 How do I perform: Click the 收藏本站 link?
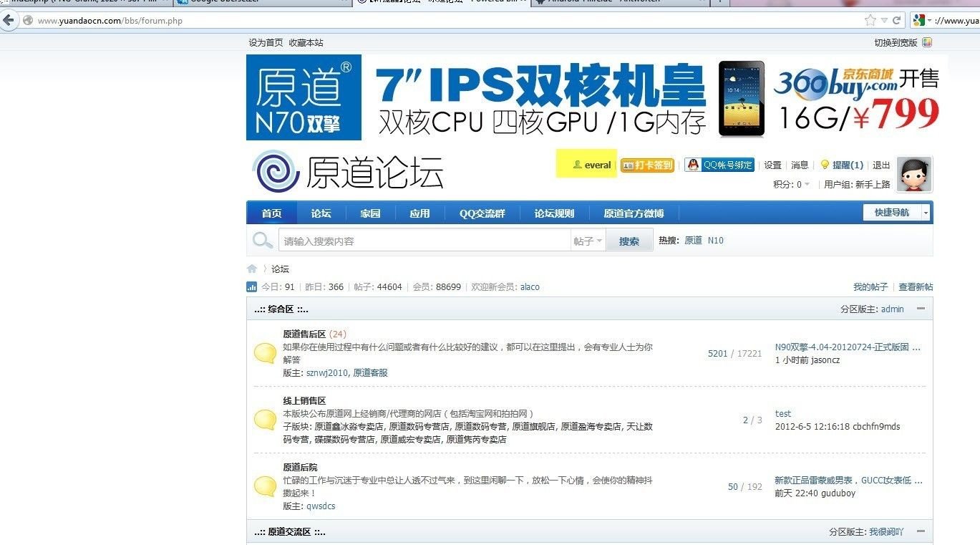pos(306,43)
